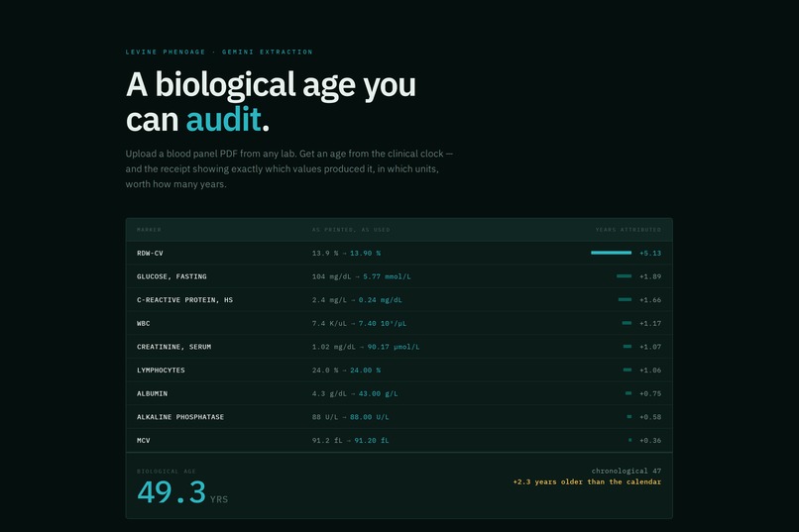Click the converted value '43.00 g/L'
The width and height of the screenshot is (799, 532).
coord(378,393)
